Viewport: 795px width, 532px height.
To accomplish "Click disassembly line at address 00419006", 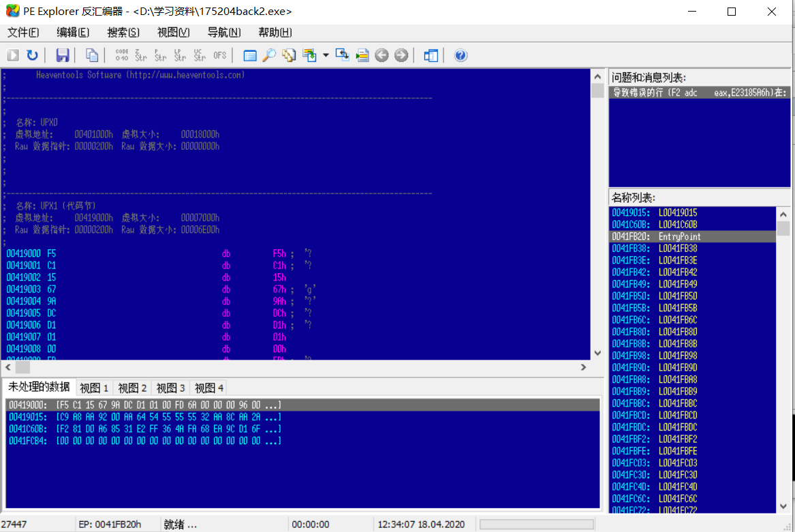I will tap(297, 324).
